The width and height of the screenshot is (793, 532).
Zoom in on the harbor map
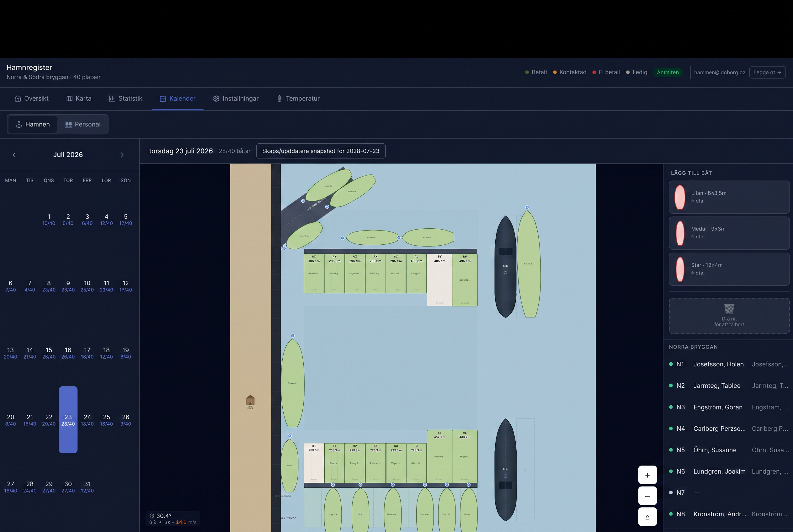(647, 475)
